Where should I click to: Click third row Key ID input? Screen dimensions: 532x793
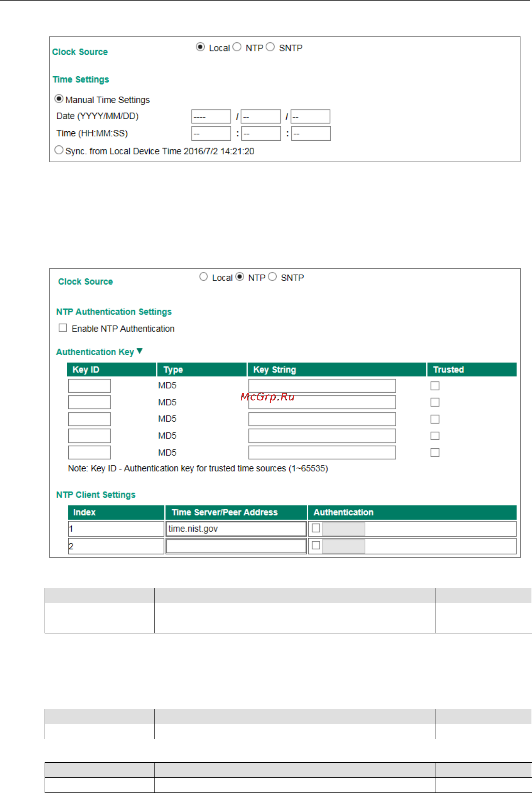[x=89, y=419]
